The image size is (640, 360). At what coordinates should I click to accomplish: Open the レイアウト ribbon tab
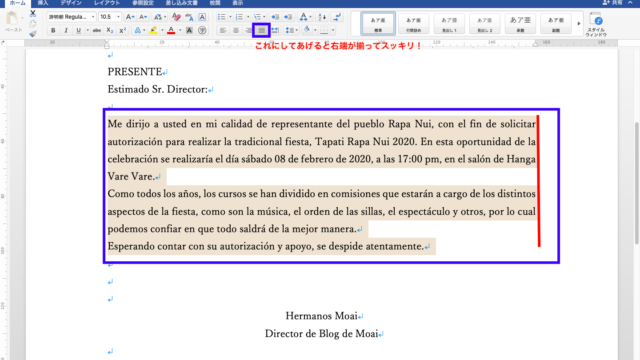(107, 3)
